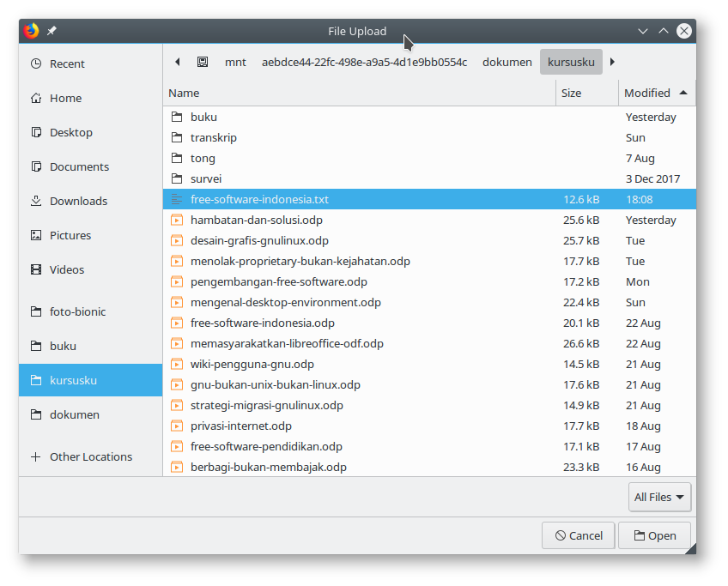This screenshot has height=586, width=728.
Task: Navigate to dokumen via breadcrumb
Action: 507,62
